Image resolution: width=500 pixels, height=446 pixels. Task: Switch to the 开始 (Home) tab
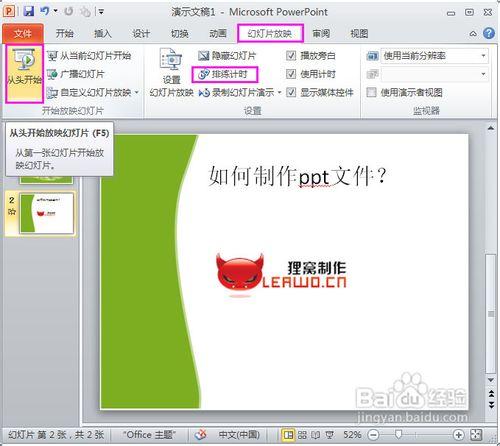[x=64, y=33]
